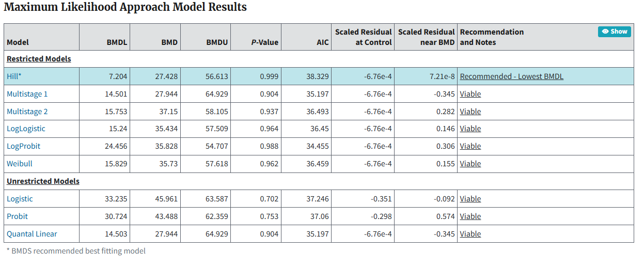
Task: Click Recommended - Lowest BMDL note
Action: coord(511,76)
